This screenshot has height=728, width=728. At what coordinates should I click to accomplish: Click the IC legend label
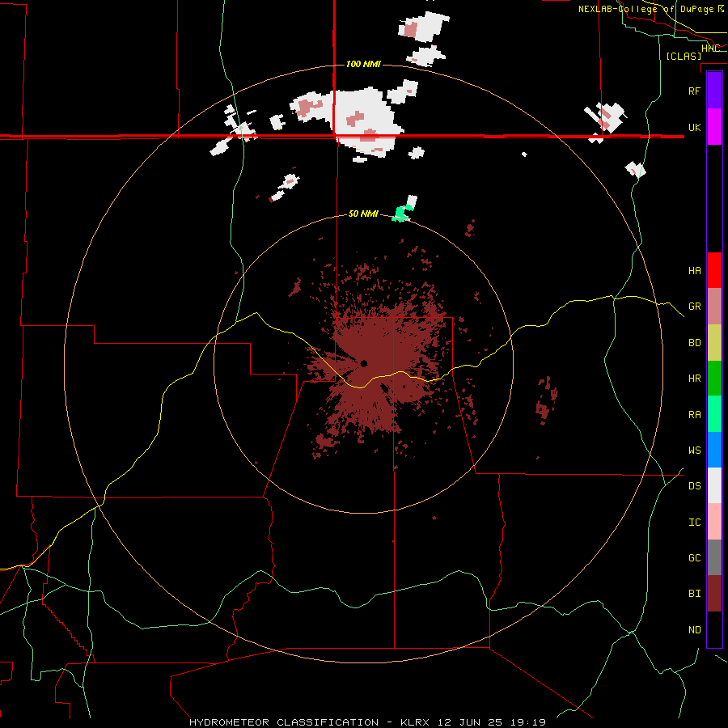tap(694, 523)
